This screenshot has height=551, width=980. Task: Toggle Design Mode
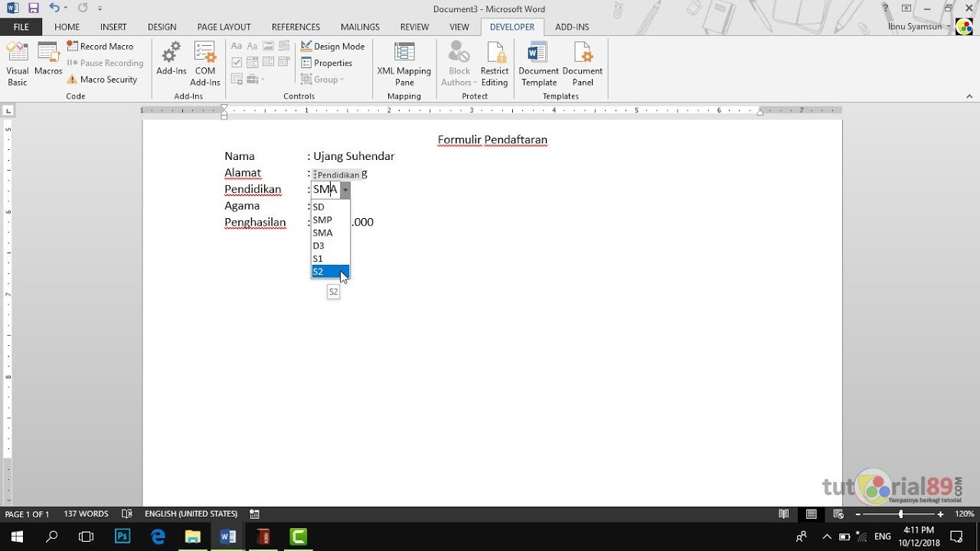coord(332,46)
